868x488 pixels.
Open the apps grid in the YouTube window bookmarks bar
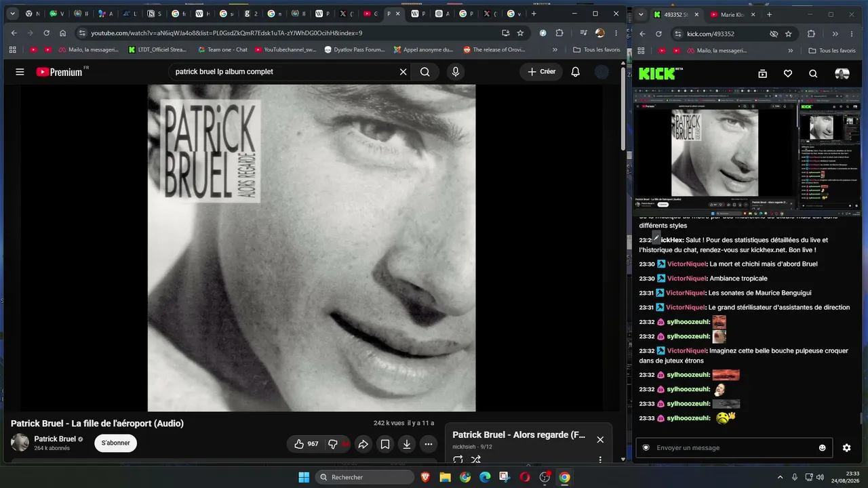[x=12, y=49]
